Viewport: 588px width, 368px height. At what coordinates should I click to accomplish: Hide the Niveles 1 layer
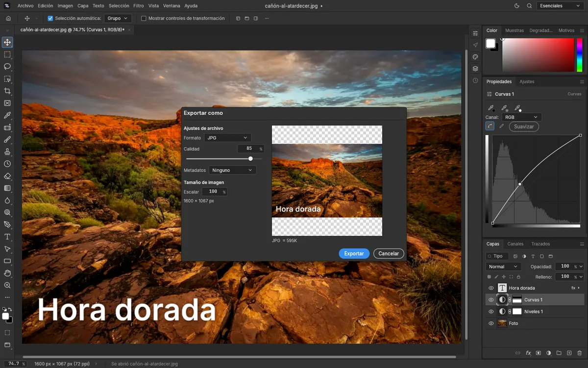(491, 312)
